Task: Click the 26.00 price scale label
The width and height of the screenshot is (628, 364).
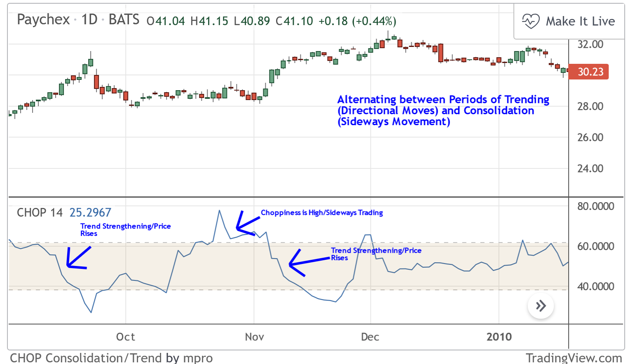Action: [590, 138]
